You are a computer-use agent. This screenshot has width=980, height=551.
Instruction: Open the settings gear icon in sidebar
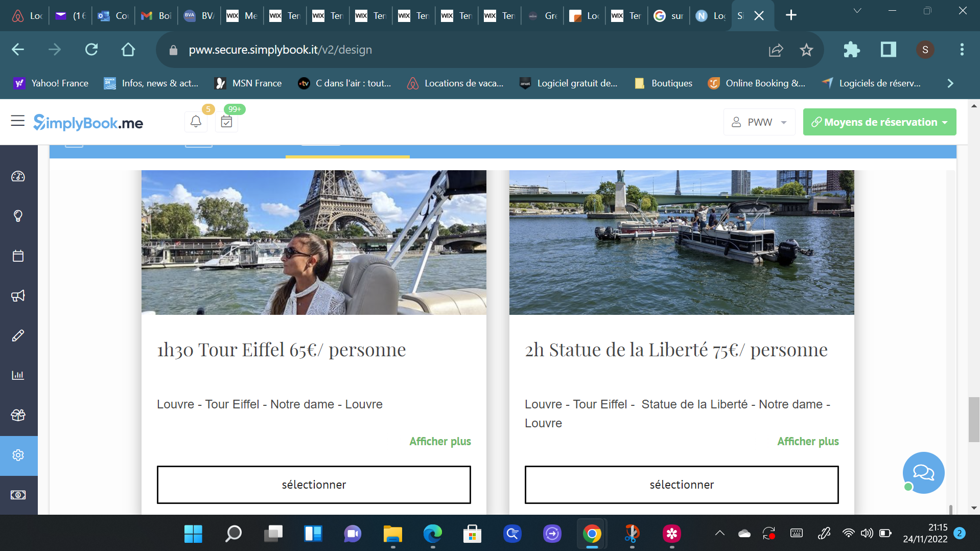[x=18, y=455]
